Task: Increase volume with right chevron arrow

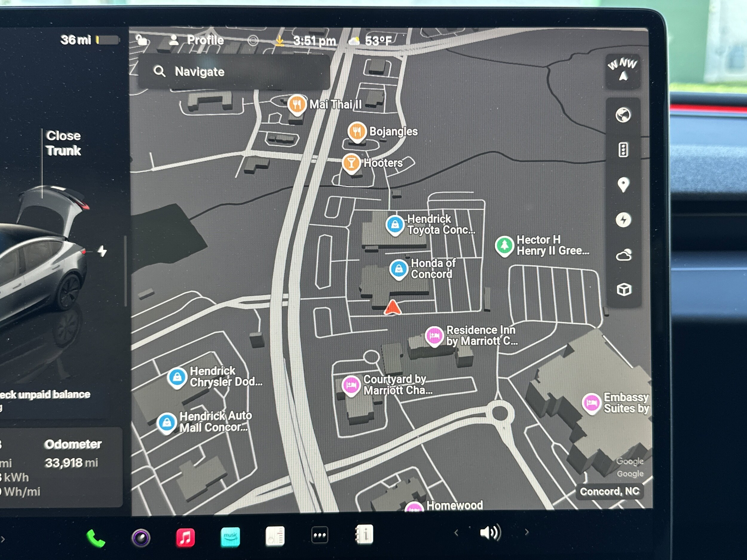Action: pyautogui.click(x=527, y=532)
